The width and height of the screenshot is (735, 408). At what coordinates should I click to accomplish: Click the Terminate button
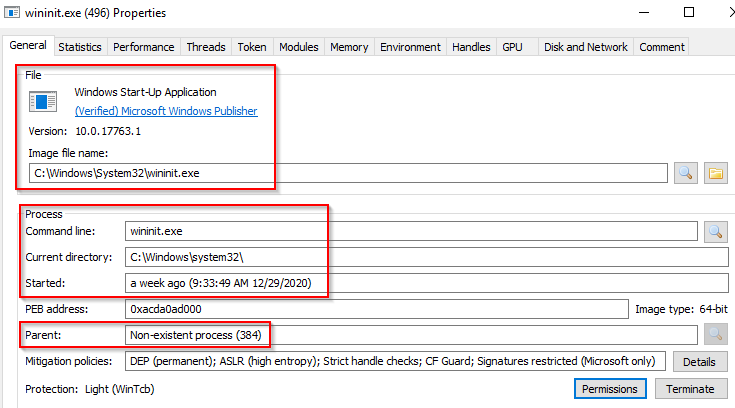tap(690, 388)
